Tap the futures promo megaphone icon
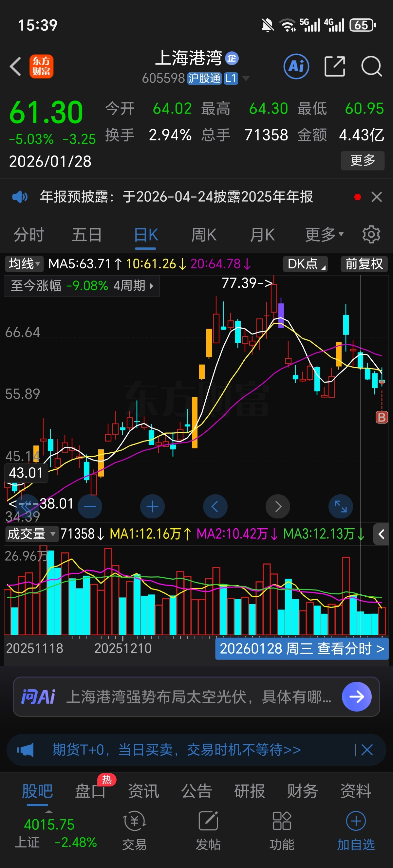This screenshot has height=868, width=393. click(26, 750)
